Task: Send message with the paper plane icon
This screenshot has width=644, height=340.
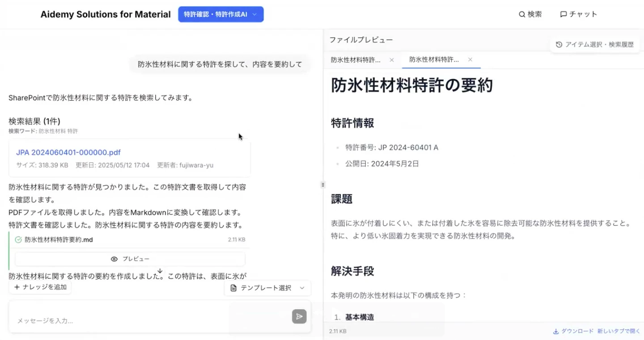Action: tap(299, 316)
